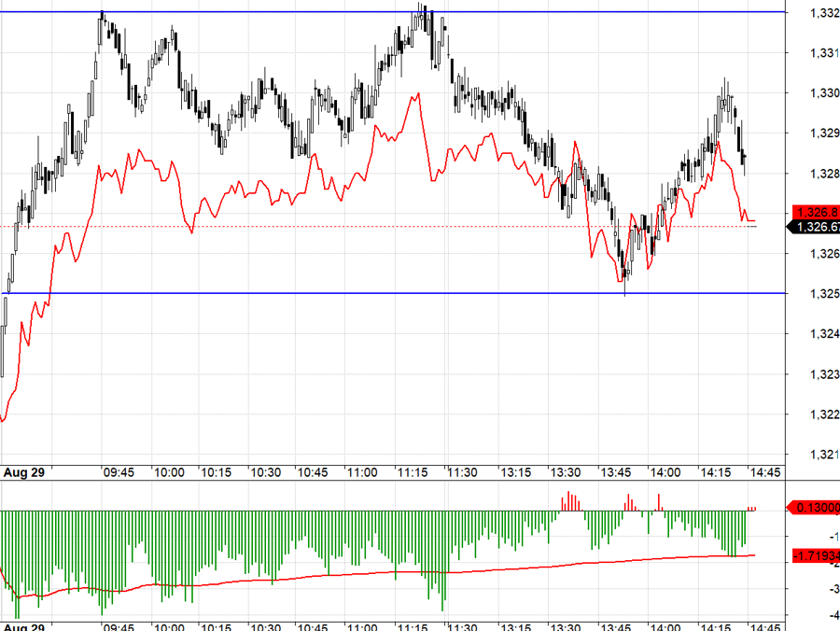Click the Aug 29 label under the indicator pane

[22, 626]
